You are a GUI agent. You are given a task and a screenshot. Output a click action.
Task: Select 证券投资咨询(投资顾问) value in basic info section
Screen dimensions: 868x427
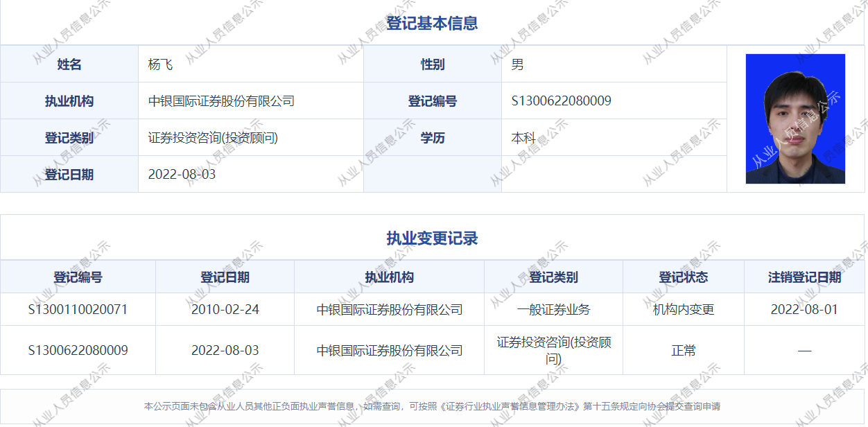pos(213,138)
